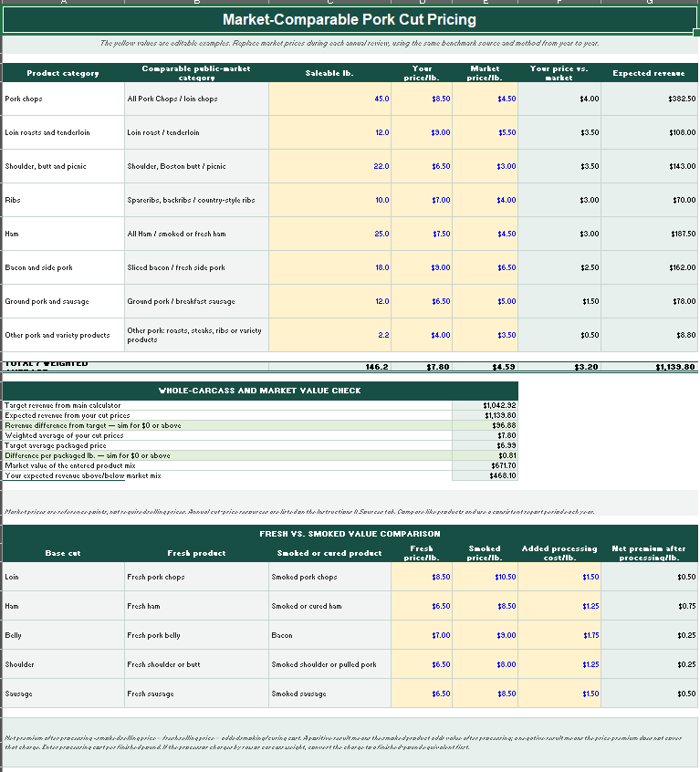This screenshot has width=700, height=772.
Task: Select Pork chops market price $4.50 cell
Action: coord(485,99)
